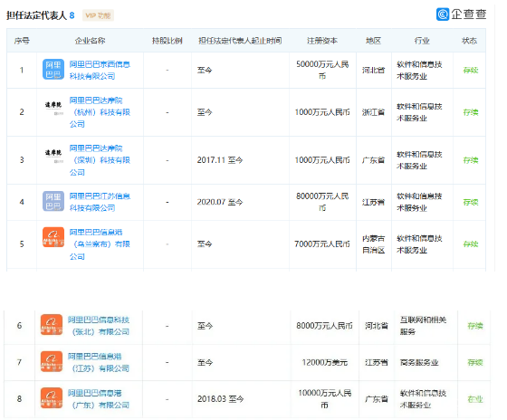Click the 内蒙古自治区 region cell
The height and width of the screenshot is (420, 507).
[x=373, y=244]
